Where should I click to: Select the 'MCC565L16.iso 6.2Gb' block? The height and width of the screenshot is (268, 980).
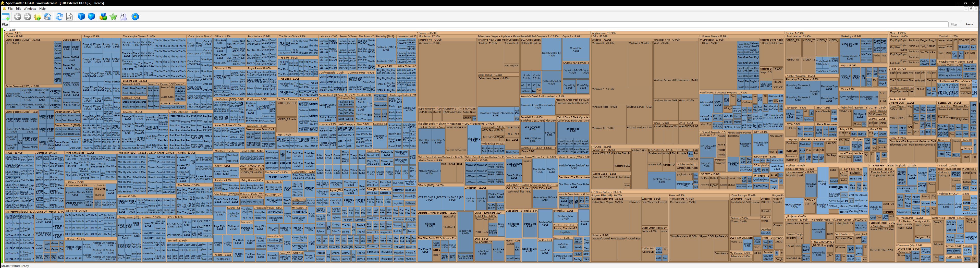click(661, 180)
